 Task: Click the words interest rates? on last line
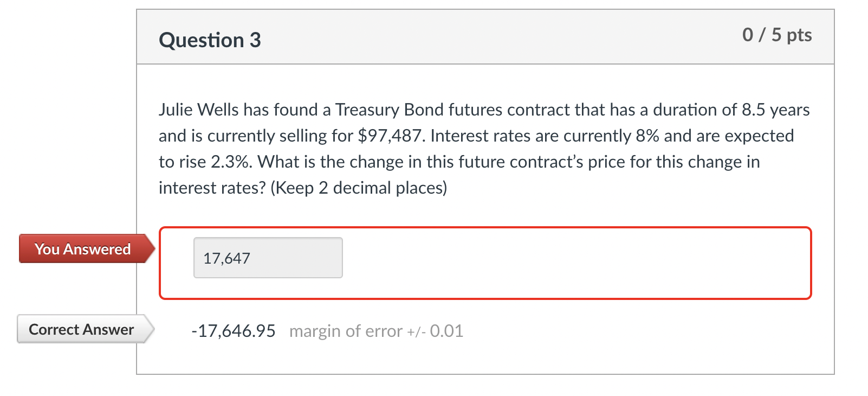212,188
